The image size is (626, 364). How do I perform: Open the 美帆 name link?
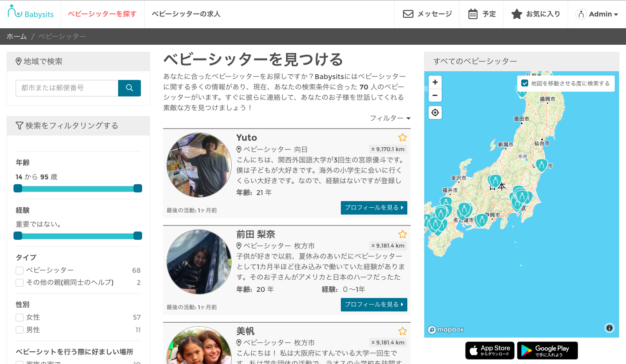point(245,331)
